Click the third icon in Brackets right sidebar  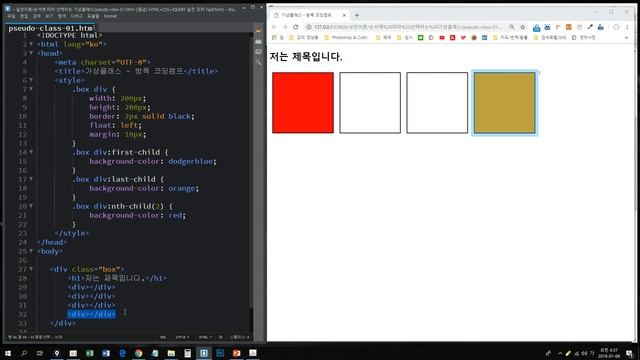(259, 52)
